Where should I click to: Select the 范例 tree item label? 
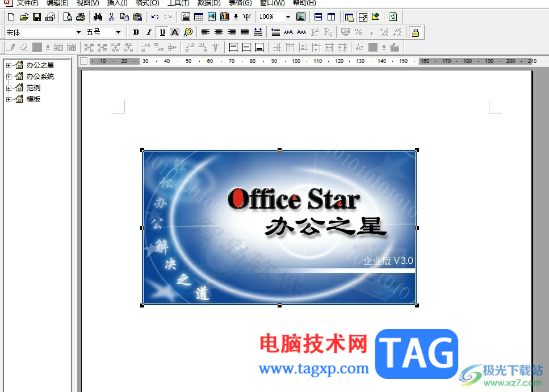33,88
